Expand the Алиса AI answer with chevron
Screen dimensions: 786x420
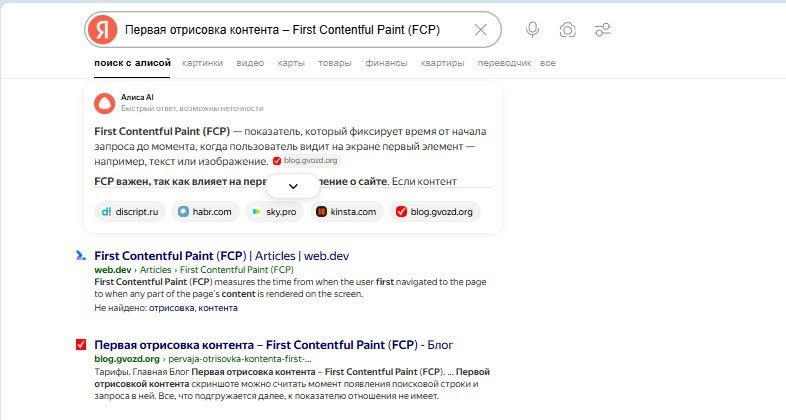point(293,186)
